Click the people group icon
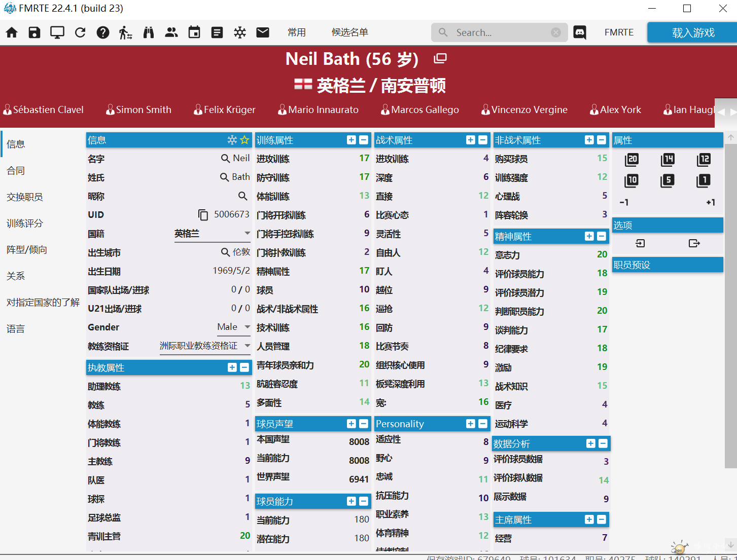The image size is (737, 560). [x=171, y=32]
